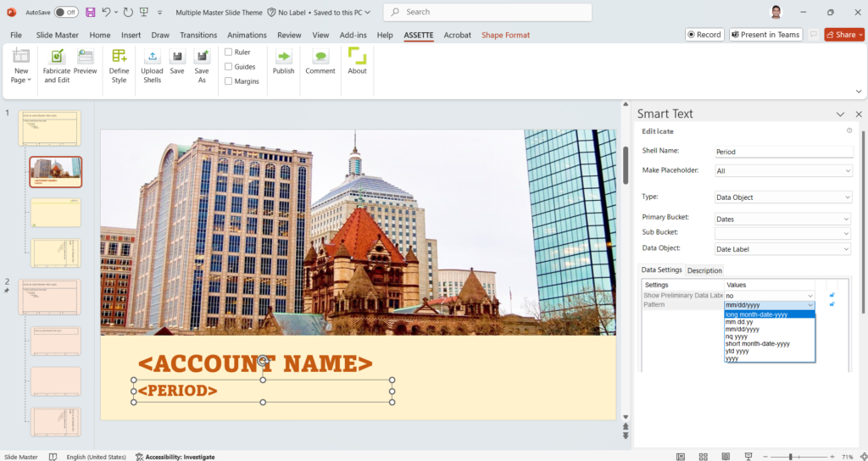Select short month-date-yyyy pattern option

point(770,344)
